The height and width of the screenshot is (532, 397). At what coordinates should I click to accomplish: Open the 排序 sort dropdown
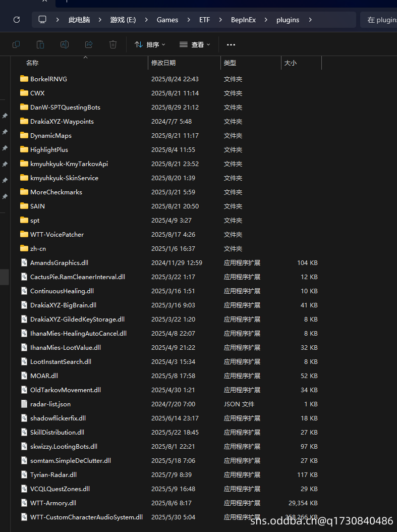point(150,44)
